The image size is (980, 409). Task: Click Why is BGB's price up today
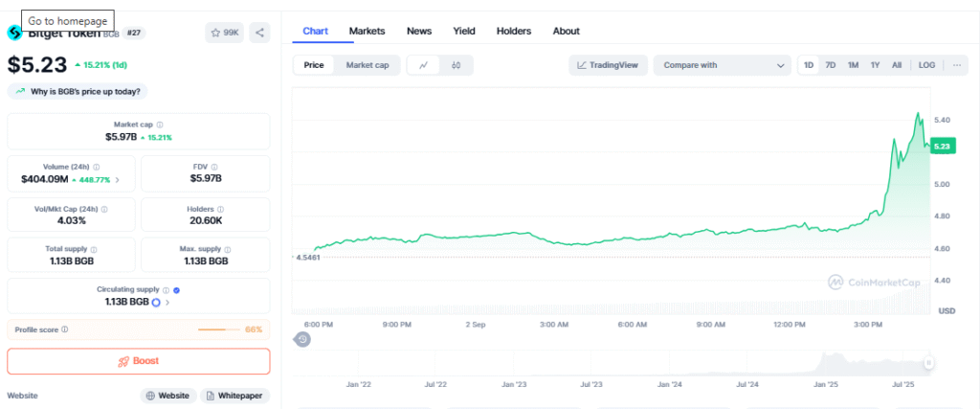[x=78, y=92]
